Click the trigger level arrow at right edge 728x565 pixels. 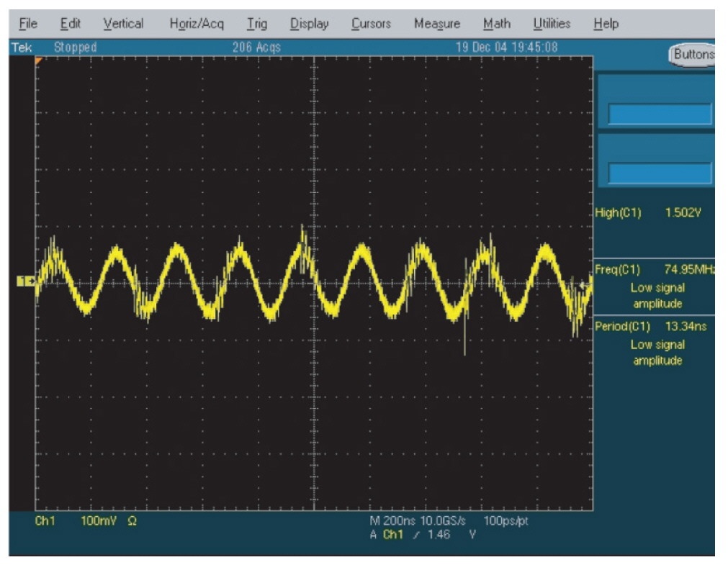[x=586, y=286]
